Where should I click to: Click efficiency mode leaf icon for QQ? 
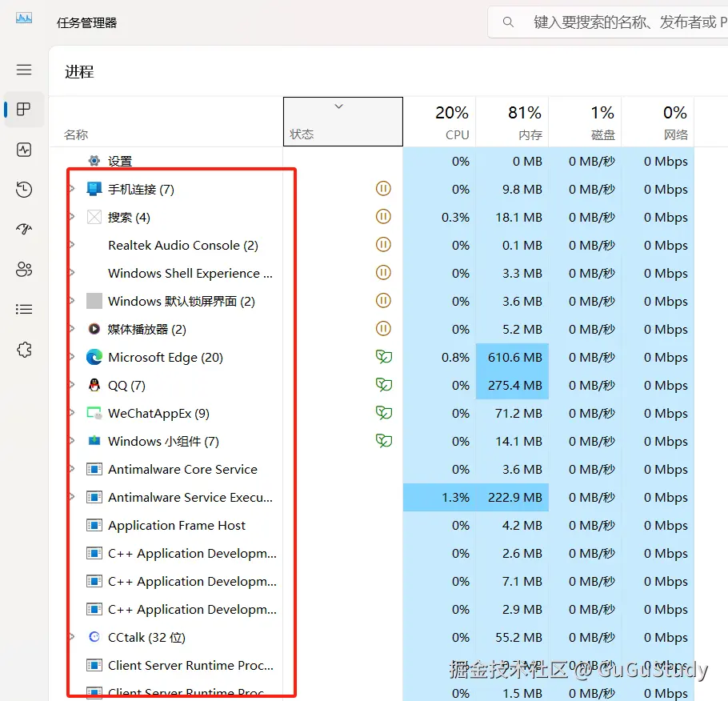[x=384, y=385]
